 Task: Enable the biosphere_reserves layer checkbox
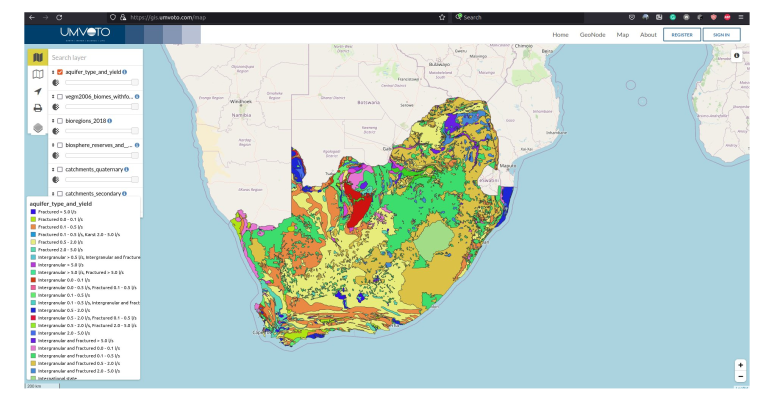[60, 145]
